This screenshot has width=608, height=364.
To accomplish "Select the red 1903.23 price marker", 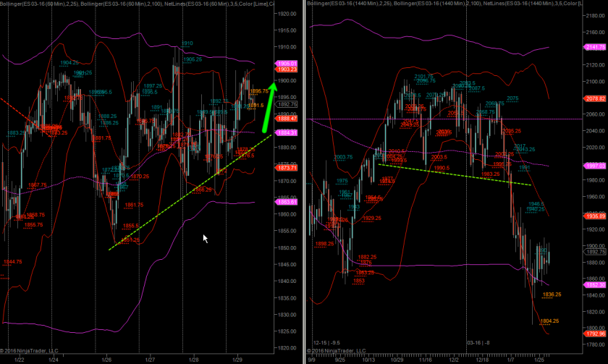I will coord(286,69).
